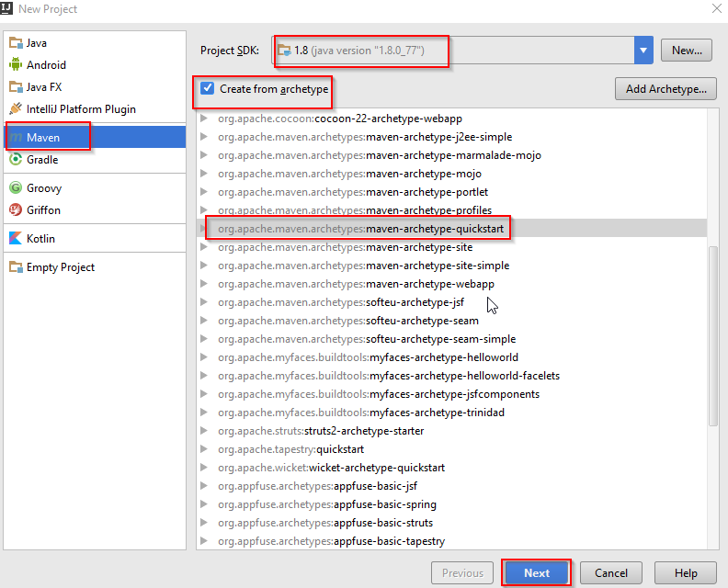Select Java FX project type

coord(95,86)
